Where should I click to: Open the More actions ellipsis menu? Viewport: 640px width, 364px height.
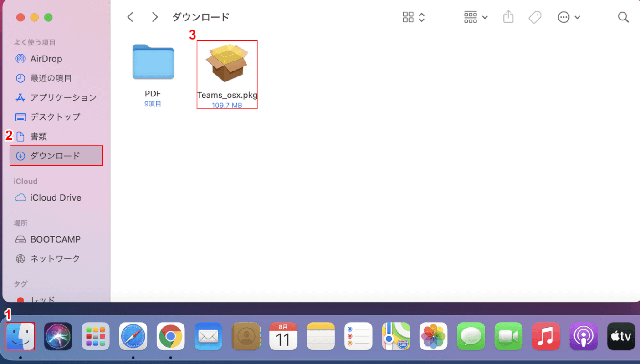[x=569, y=17]
